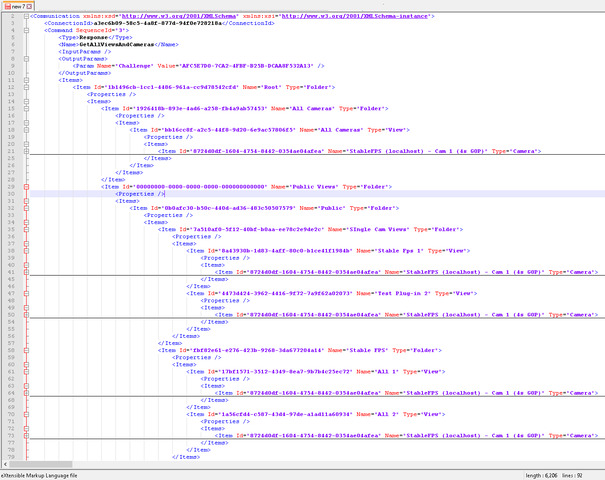Click line number 30 in the margin
605x480 pixels.
point(12,193)
